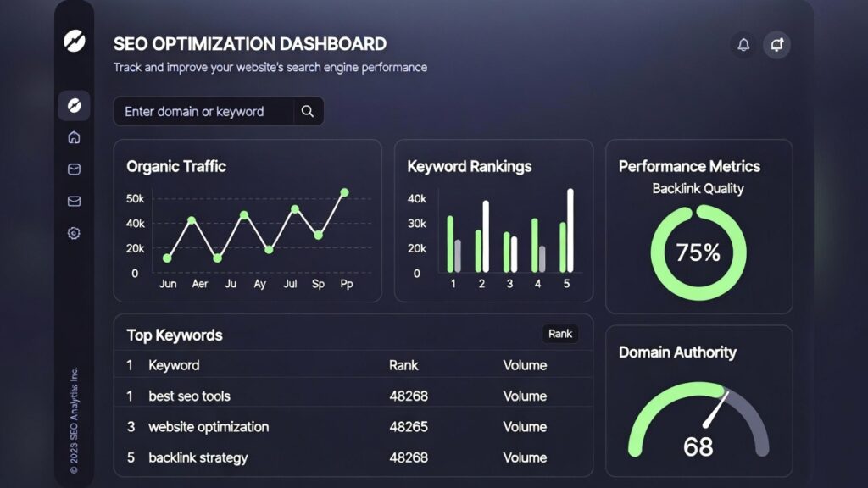Open the highlighted dashboard icon in sidebar
The width and height of the screenshot is (868, 488).
[74, 106]
